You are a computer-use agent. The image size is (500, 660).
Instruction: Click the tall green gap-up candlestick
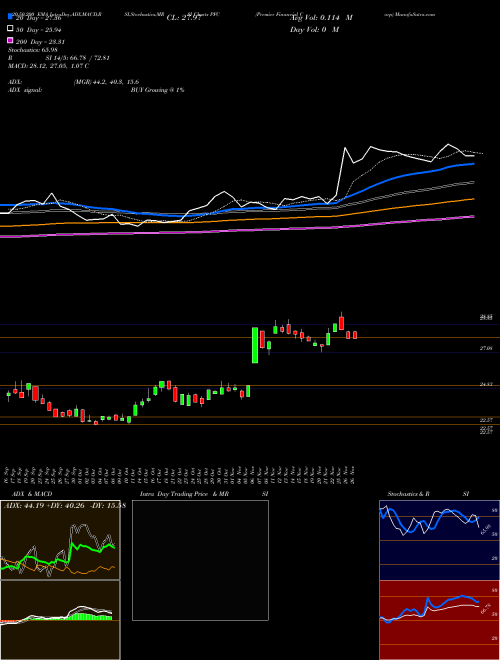tap(255, 345)
